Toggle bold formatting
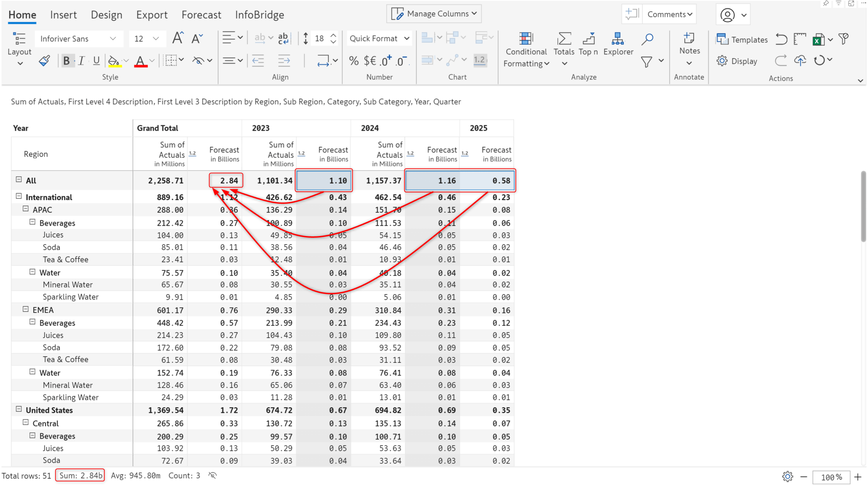The image size is (868, 486). (x=66, y=61)
